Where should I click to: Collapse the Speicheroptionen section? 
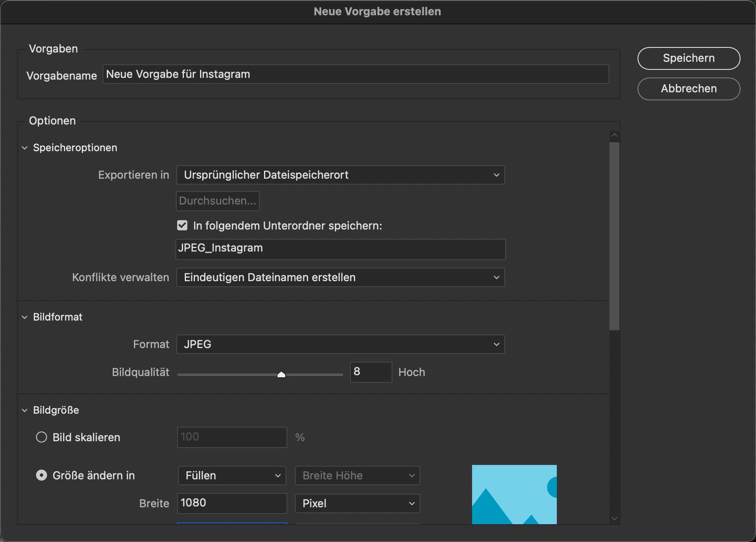pos(25,148)
